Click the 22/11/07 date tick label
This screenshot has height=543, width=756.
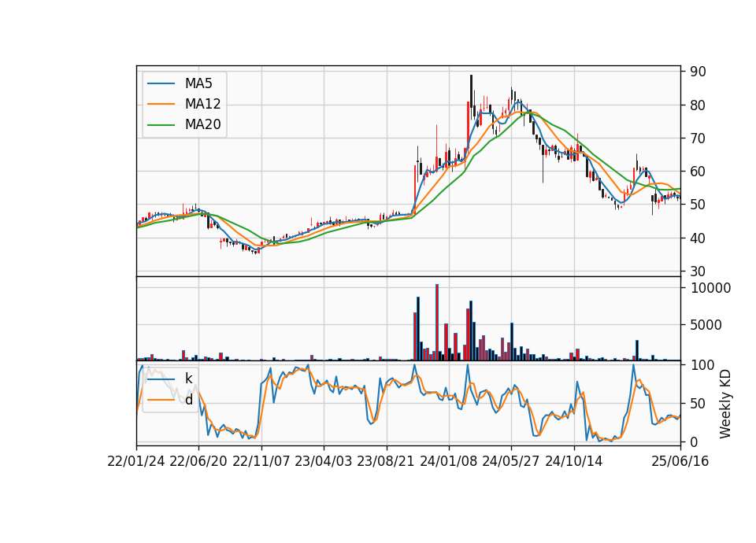[x=261, y=461]
